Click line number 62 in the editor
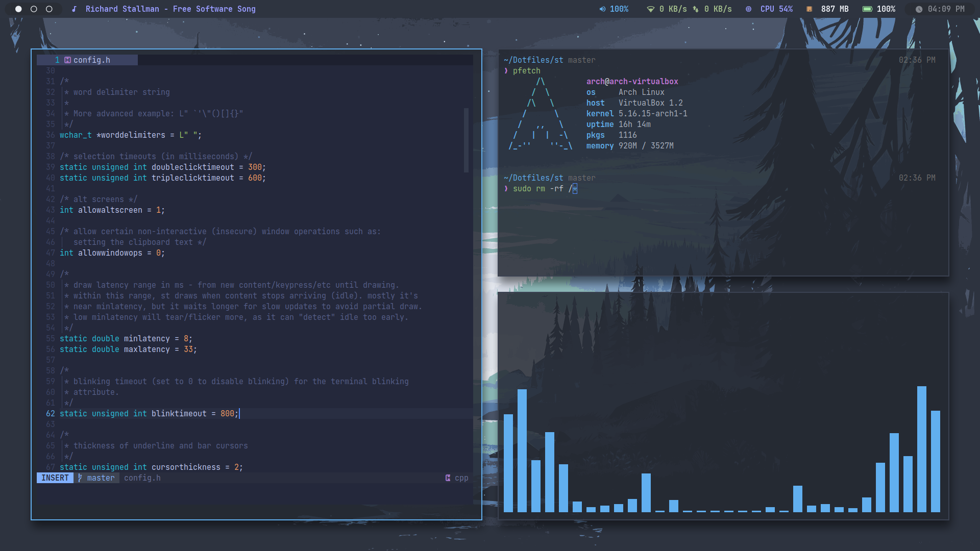 [x=50, y=413]
